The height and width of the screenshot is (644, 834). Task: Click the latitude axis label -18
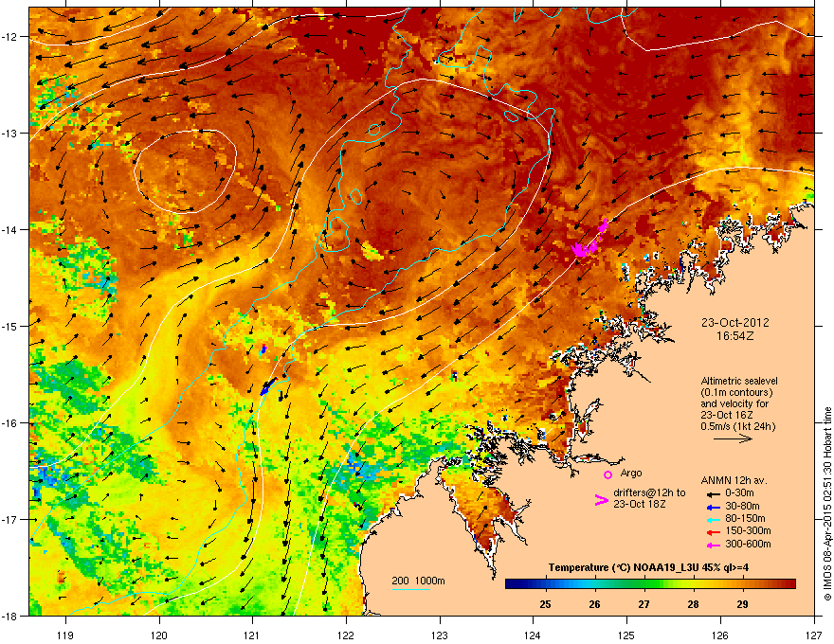pyautogui.click(x=9, y=616)
